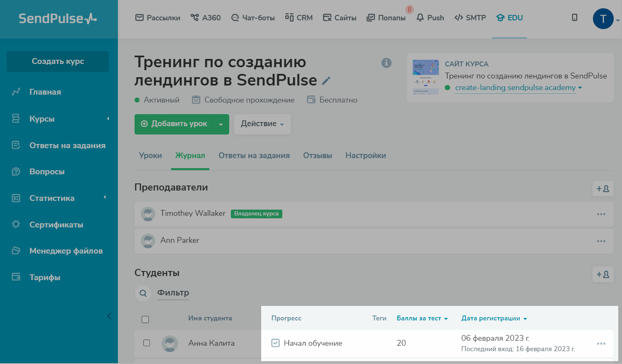Expand course site link dropdown arrow
Image resolution: width=622 pixels, height=364 pixels.
point(580,88)
